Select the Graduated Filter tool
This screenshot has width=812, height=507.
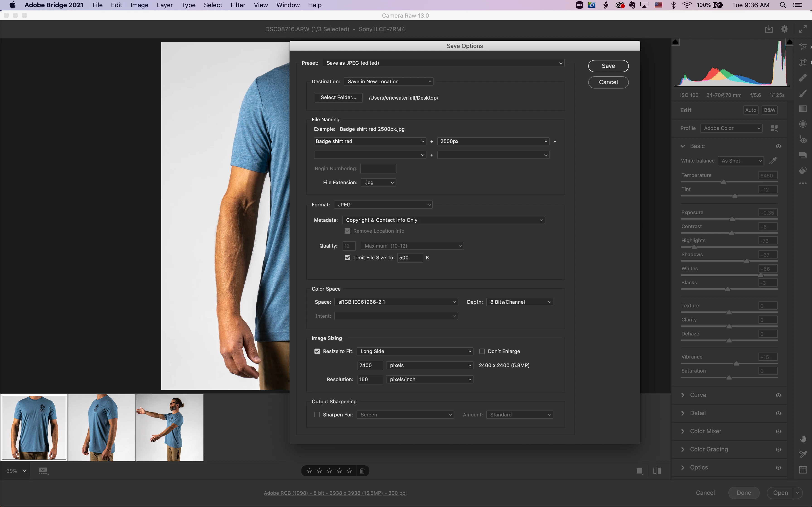803,109
